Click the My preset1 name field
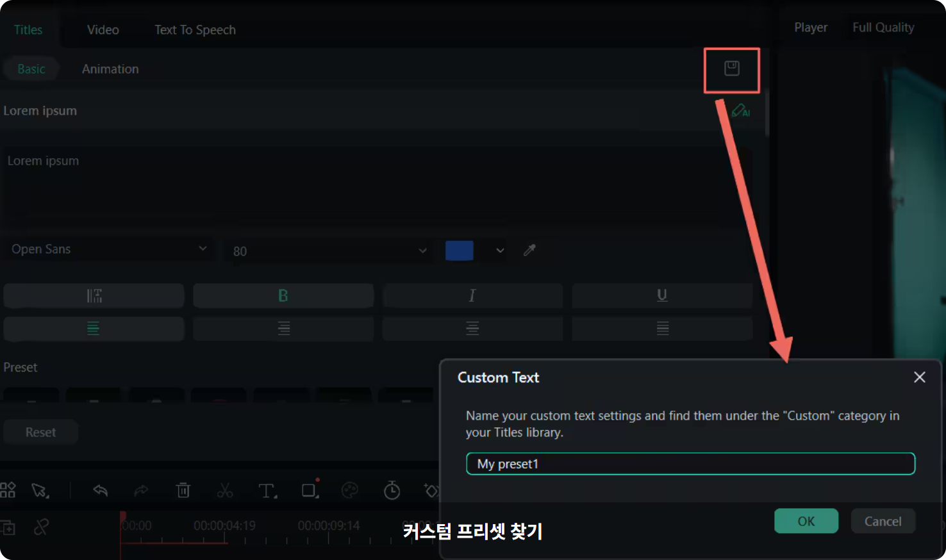 (x=690, y=464)
